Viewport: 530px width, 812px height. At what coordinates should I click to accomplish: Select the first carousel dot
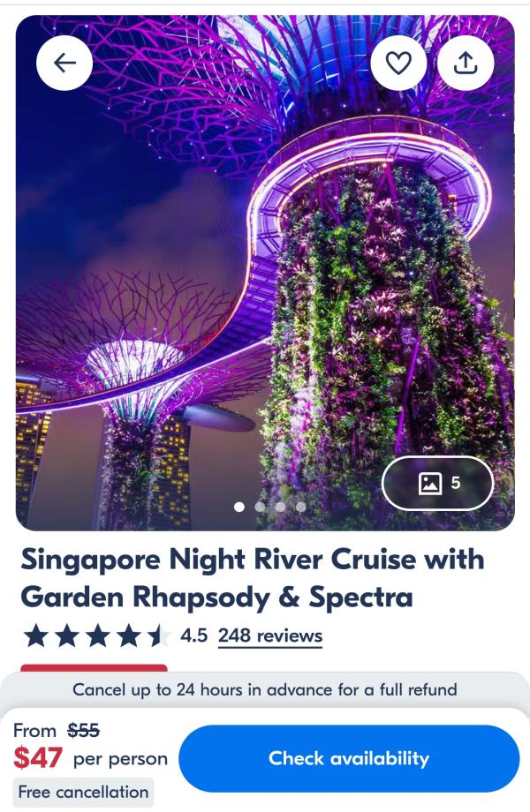239,507
